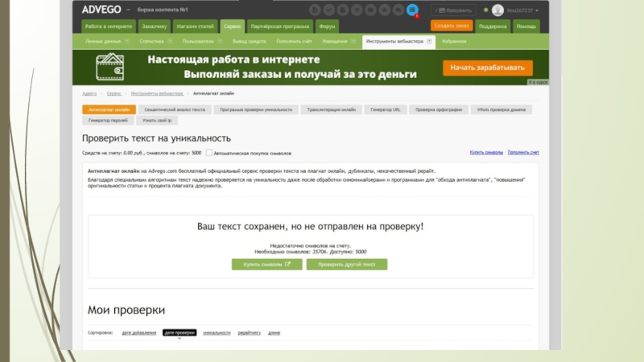Screen dimensions: 644x362
Task: Open the Заказчику tab
Action: [155, 27]
